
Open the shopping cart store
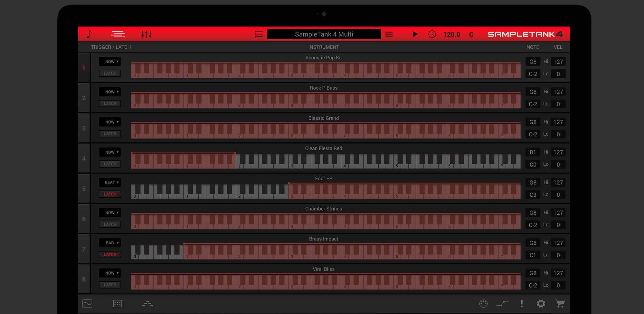tap(560, 303)
